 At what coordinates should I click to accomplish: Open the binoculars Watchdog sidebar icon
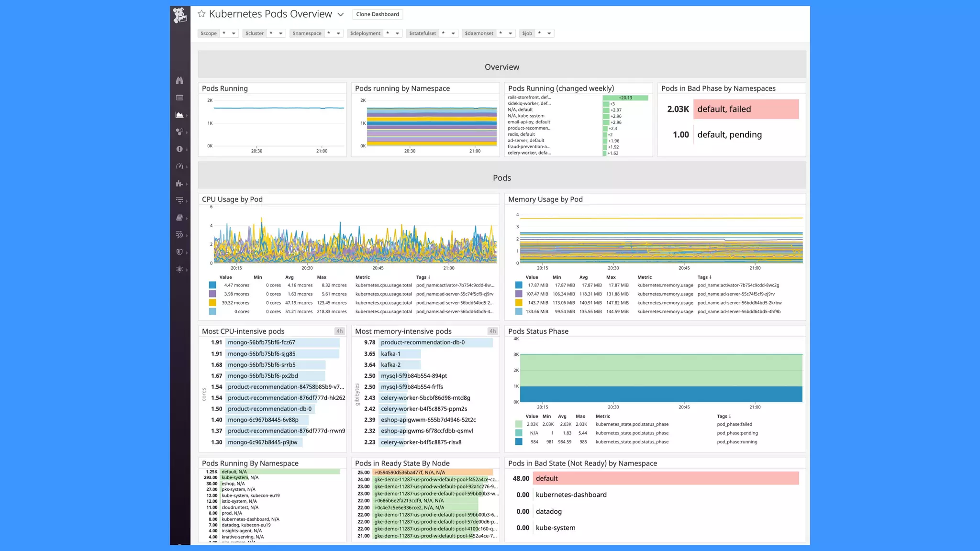point(179,80)
